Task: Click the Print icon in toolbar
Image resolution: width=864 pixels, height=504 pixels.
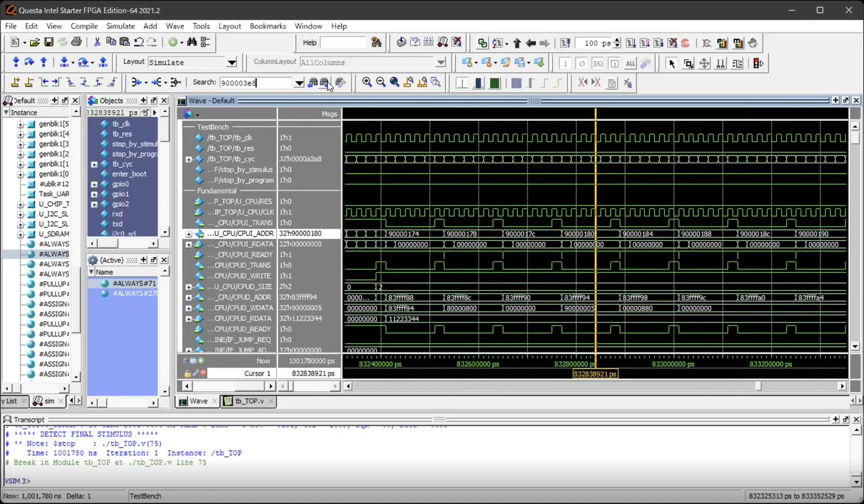Action: click(x=77, y=43)
